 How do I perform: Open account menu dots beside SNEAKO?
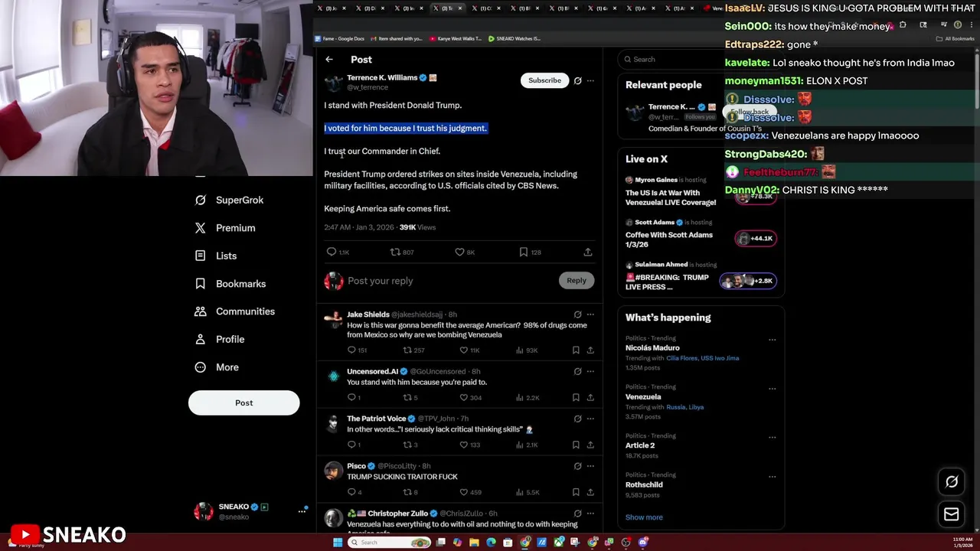302,511
